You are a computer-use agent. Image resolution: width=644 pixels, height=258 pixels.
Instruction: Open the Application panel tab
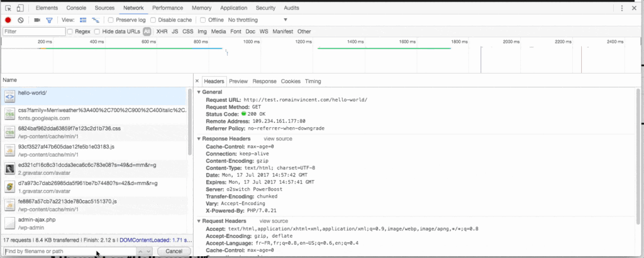pos(235,8)
